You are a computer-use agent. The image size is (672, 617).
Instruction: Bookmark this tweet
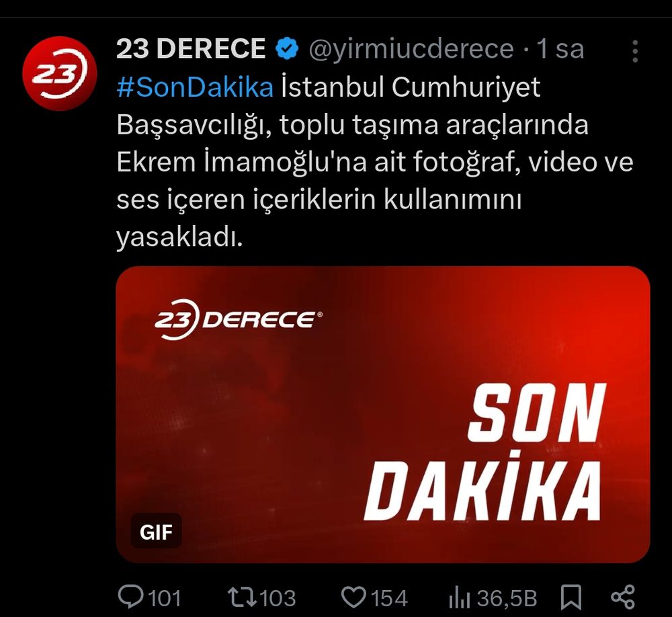[571, 597]
